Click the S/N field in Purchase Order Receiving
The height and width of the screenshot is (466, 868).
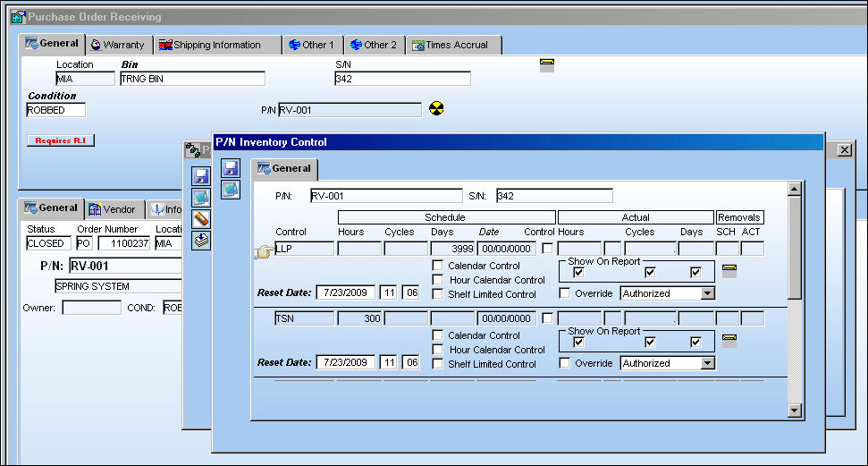pos(402,79)
